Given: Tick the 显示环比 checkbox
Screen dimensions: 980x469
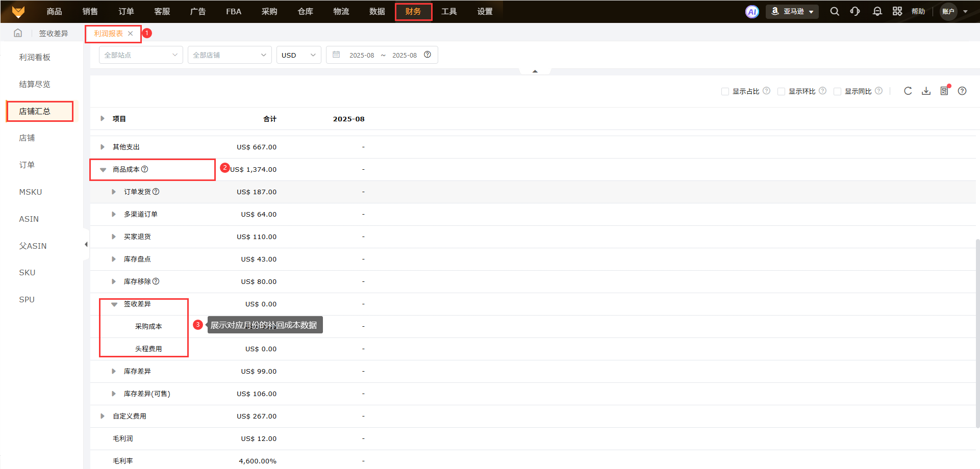Looking at the screenshot, I should tap(781, 91).
